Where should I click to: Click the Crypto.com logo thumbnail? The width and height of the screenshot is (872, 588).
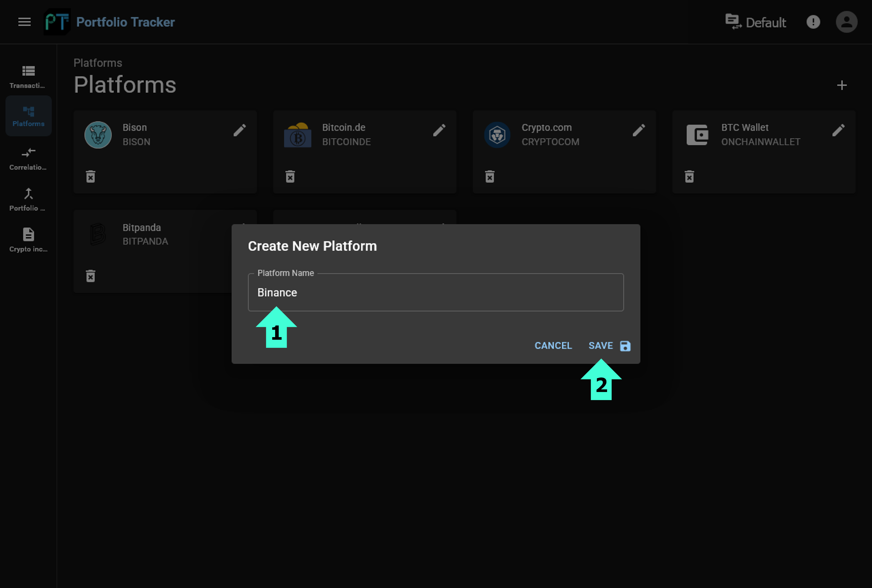497,135
